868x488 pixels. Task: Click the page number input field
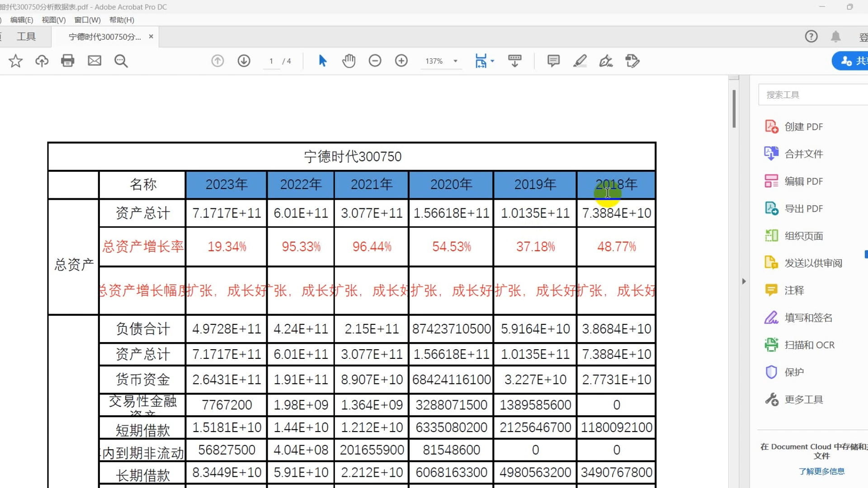pos(271,61)
